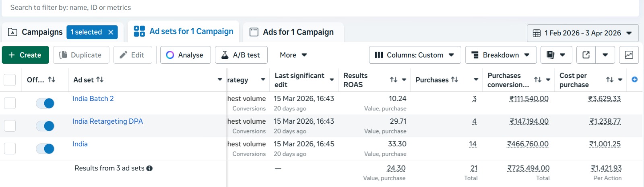Sort the Ad set column
644x187 pixels.
point(100,80)
